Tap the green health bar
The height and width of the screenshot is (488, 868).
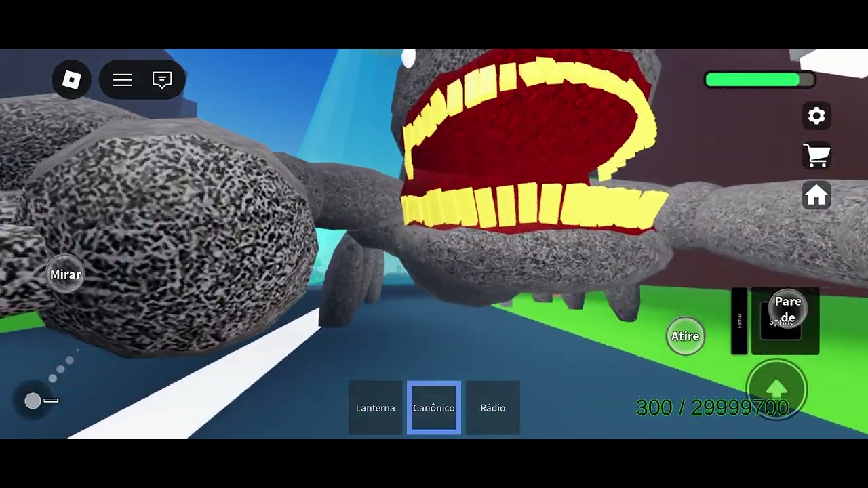pos(759,80)
